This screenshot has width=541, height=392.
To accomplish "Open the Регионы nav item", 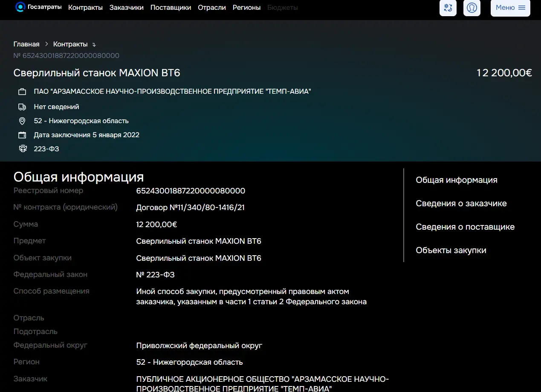I will (246, 8).
